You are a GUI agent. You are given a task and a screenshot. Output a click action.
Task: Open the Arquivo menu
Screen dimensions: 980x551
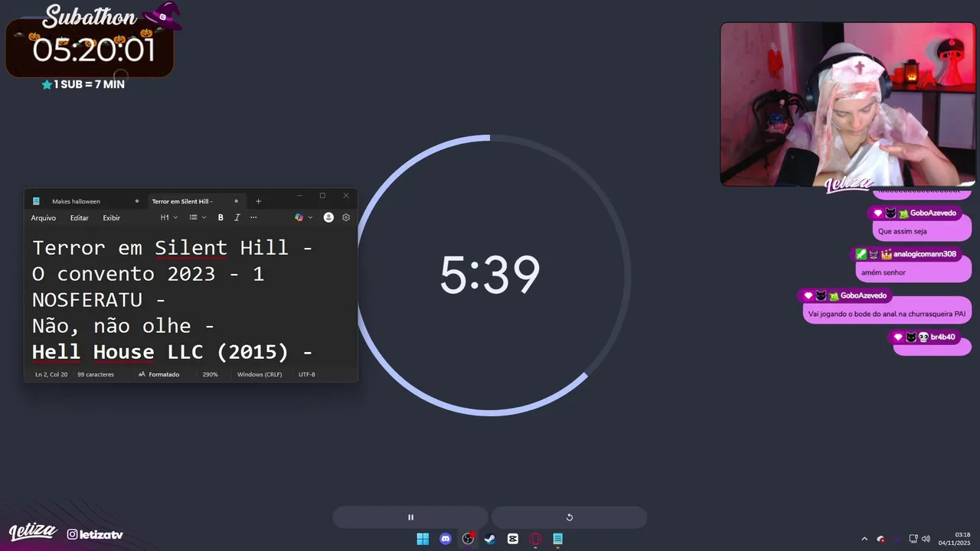click(x=44, y=218)
